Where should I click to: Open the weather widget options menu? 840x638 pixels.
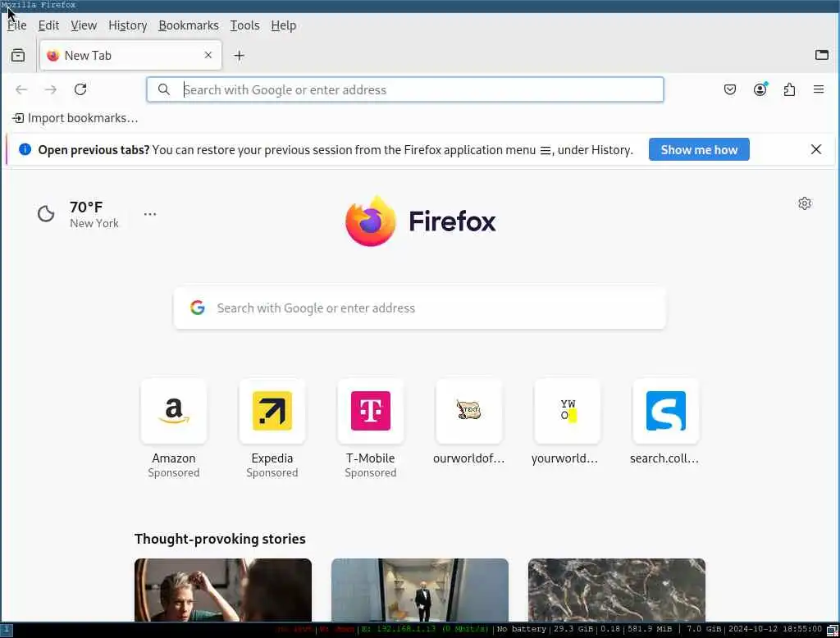[x=150, y=214]
